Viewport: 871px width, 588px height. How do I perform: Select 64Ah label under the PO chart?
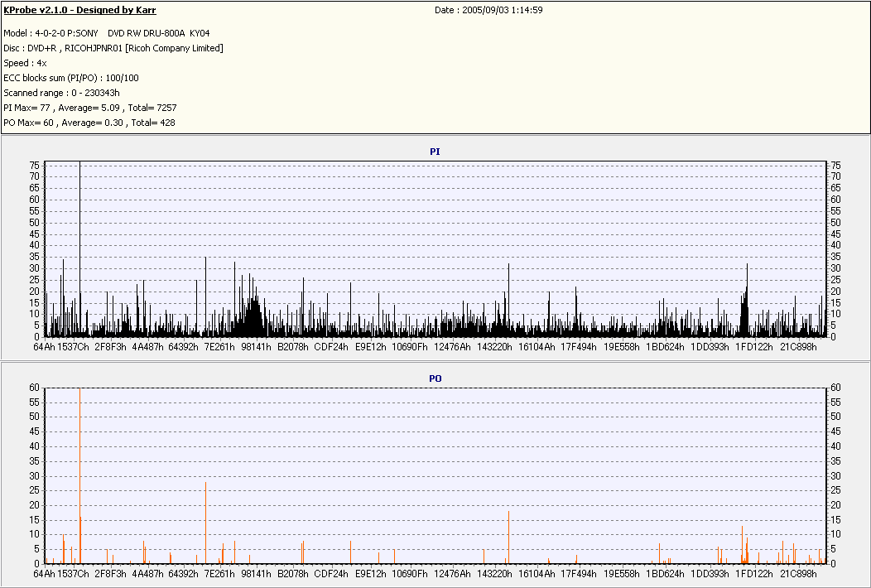pos(45,574)
